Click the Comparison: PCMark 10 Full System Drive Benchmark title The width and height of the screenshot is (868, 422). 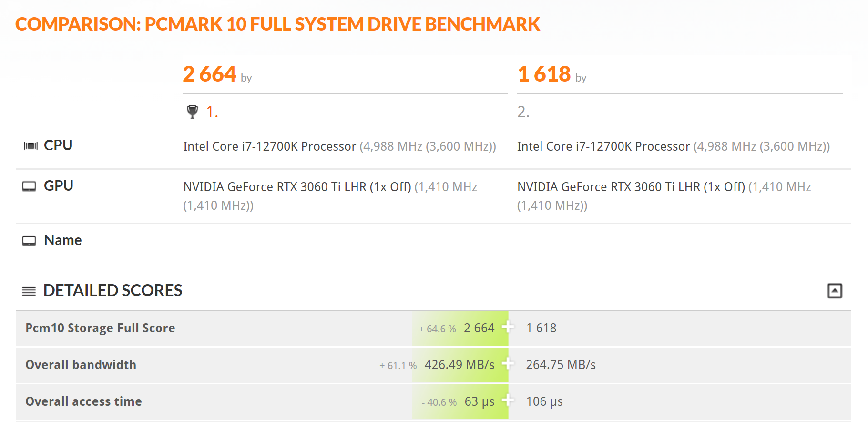pyautogui.click(x=277, y=24)
